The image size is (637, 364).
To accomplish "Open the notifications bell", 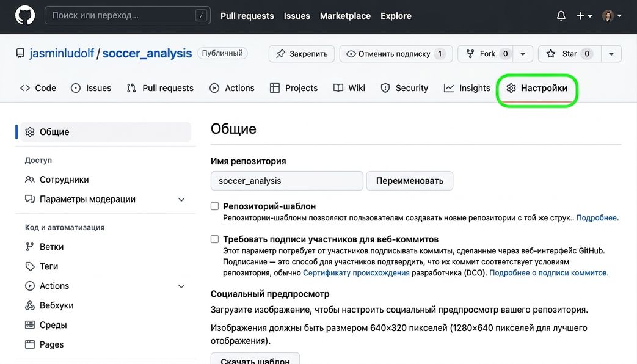I will 561,16.
